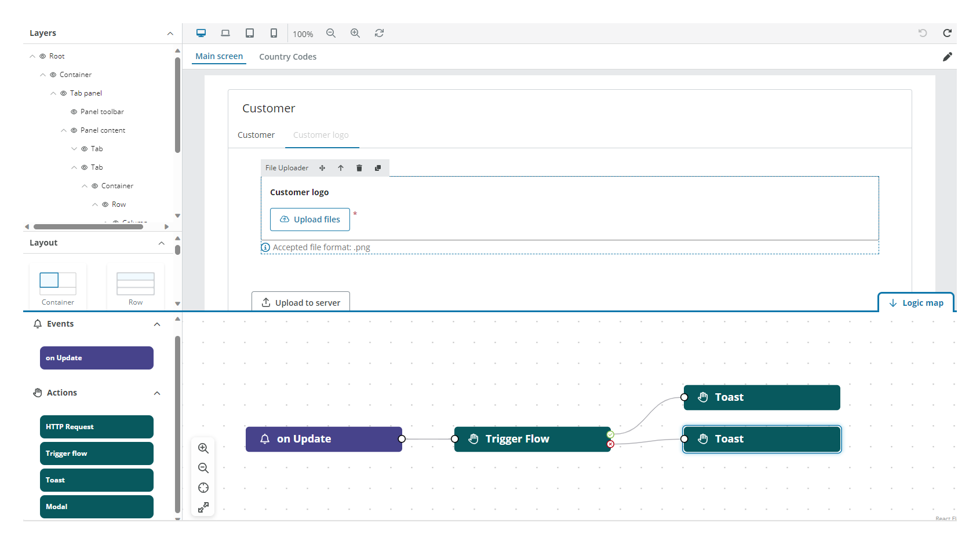980x545 pixels.
Task: Toggle visibility of the Panel content layer
Action: coord(73,130)
